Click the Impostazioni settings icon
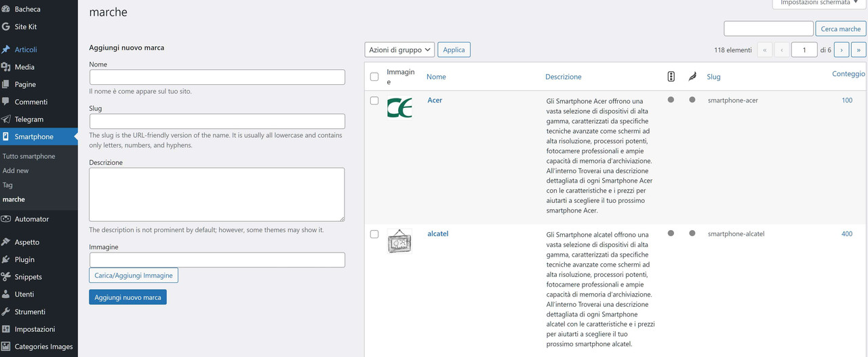868x357 pixels. [x=6, y=329]
